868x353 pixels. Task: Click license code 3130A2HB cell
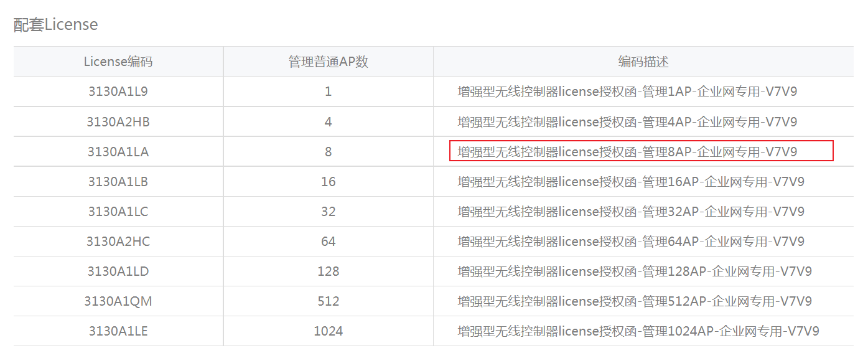point(118,121)
